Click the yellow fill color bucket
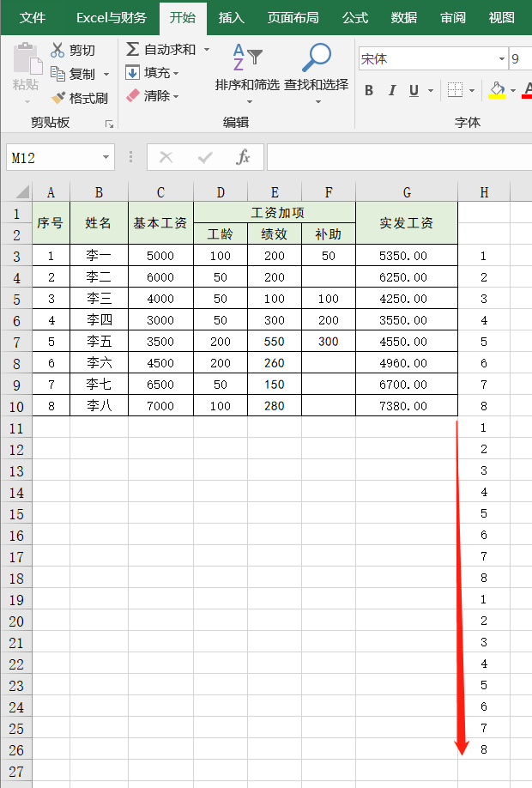 tap(497, 90)
